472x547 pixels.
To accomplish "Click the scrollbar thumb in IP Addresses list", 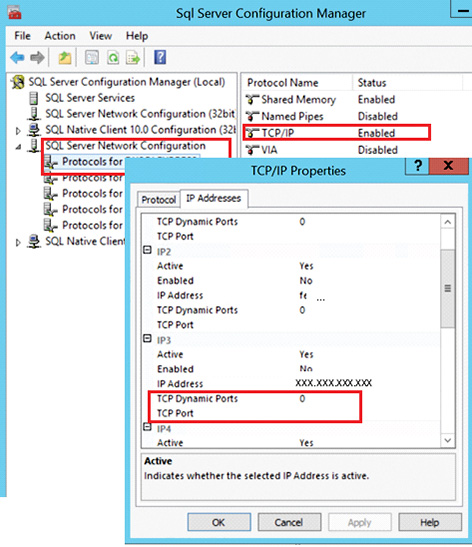I will [x=448, y=288].
